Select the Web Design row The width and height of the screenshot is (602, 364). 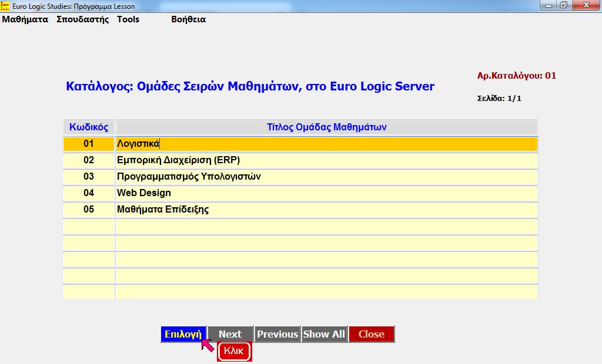pyautogui.click(x=326, y=193)
